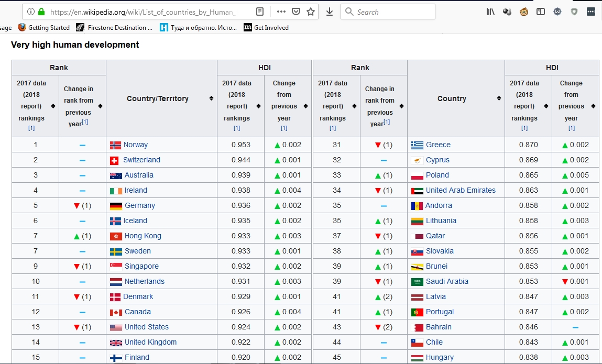
Task: Click the Chile flag icon
Action: click(418, 343)
